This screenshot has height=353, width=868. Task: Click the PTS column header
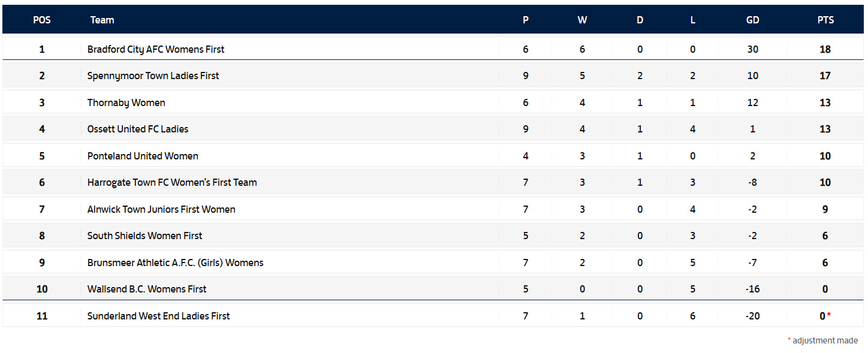click(x=825, y=20)
